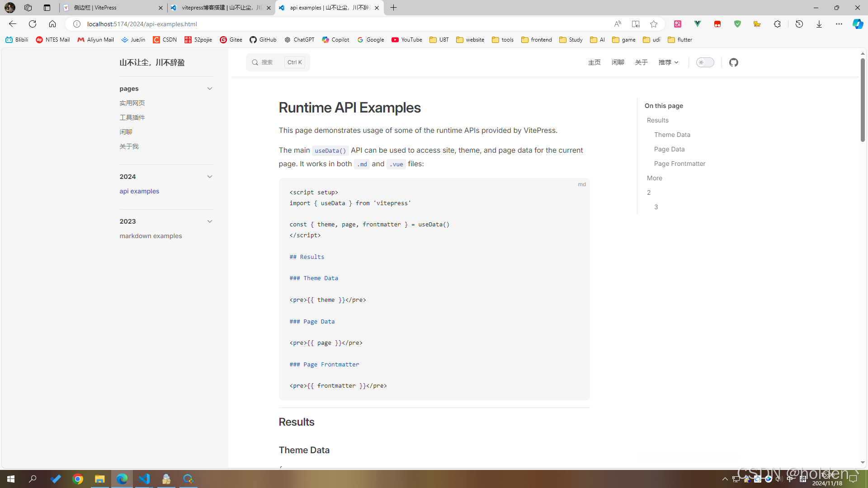Open the GitHub icon link in navbar

click(x=733, y=62)
